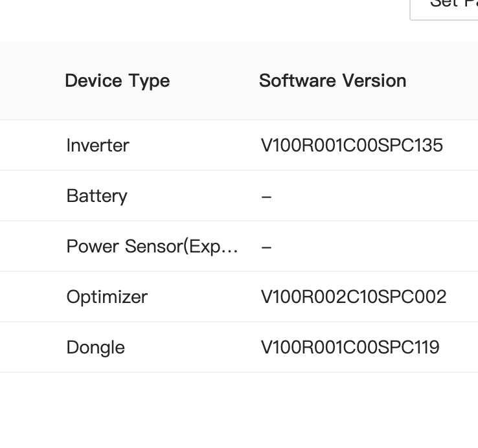
Task: Click the dash in the Power Sensor row
Action: click(x=266, y=246)
